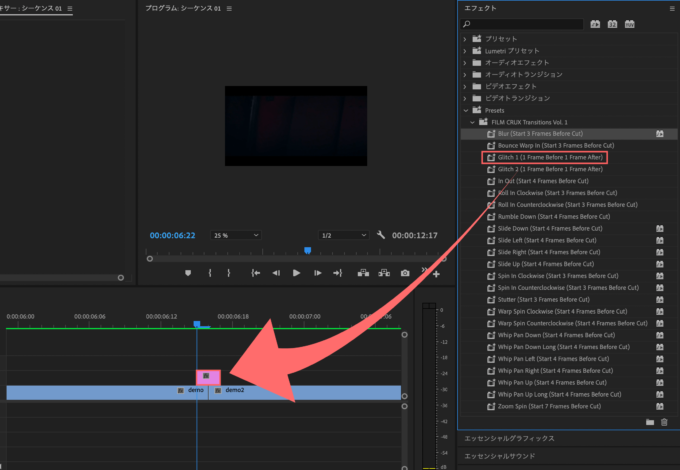The height and width of the screenshot is (470, 680).
Task: Select the pink adjustment clip on timeline
Action: click(208, 377)
